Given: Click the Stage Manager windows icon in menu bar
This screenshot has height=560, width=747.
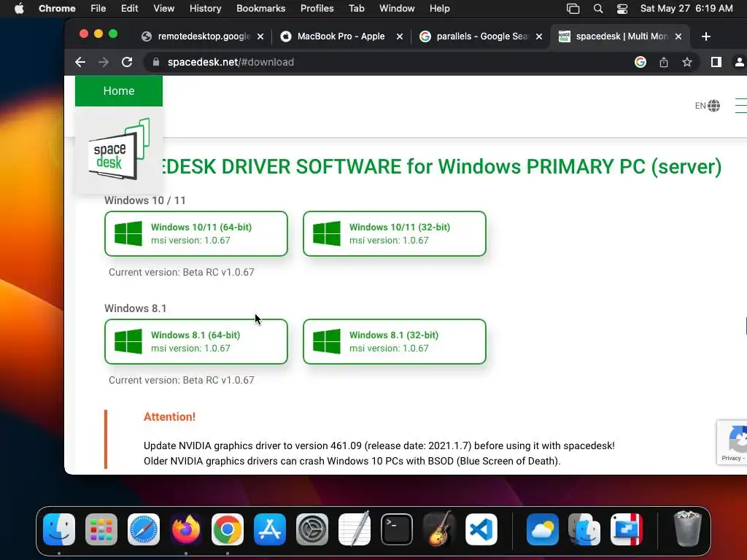Looking at the screenshot, I should (x=573, y=9).
